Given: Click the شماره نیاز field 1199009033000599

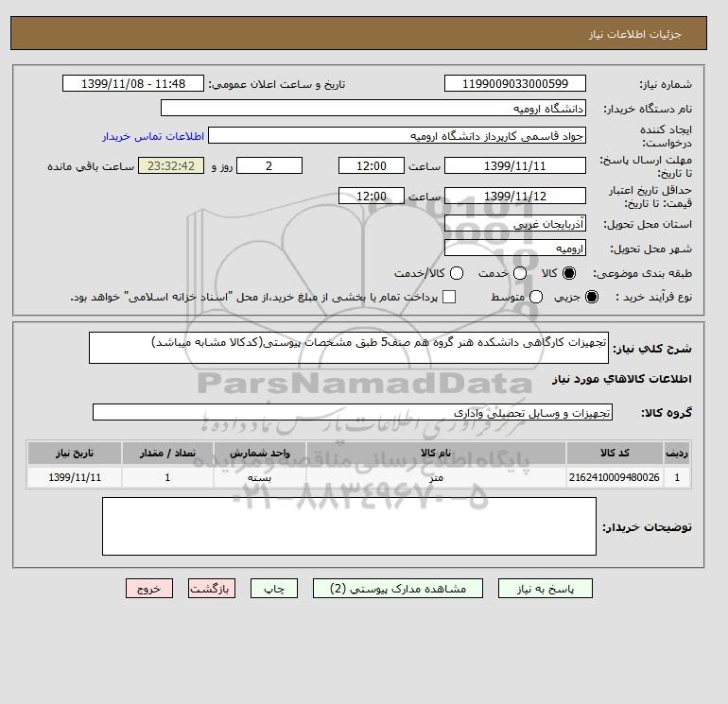Looking at the screenshot, I should click(x=515, y=83).
